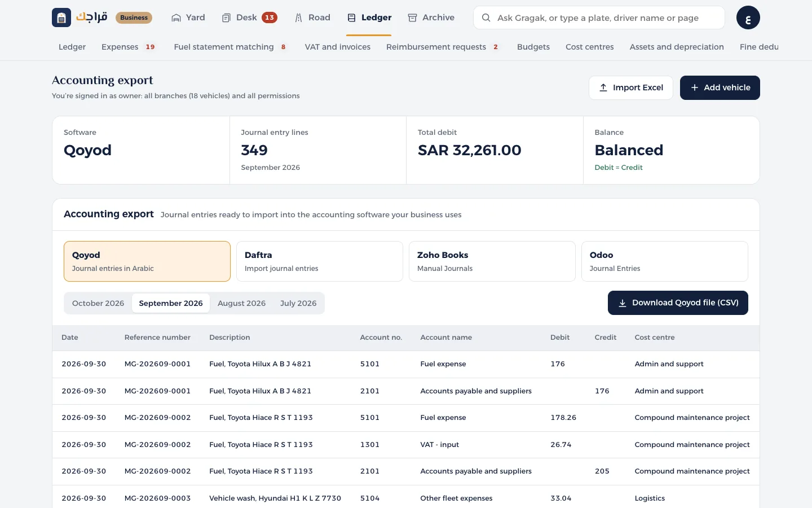Click credit value 205
Image resolution: width=812 pixels, height=508 pixels.
pos(602,471)
